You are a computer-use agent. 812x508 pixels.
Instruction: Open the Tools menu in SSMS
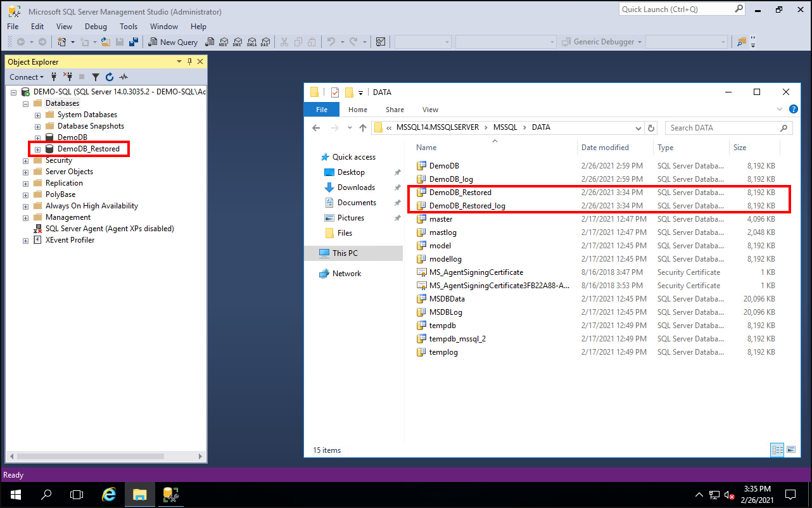(129, 27)
